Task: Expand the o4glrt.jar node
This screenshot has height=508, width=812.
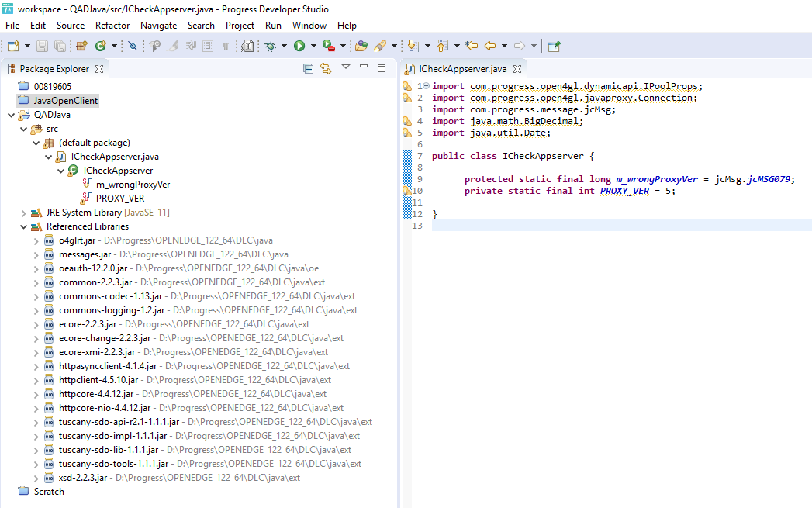Action: 36,240
